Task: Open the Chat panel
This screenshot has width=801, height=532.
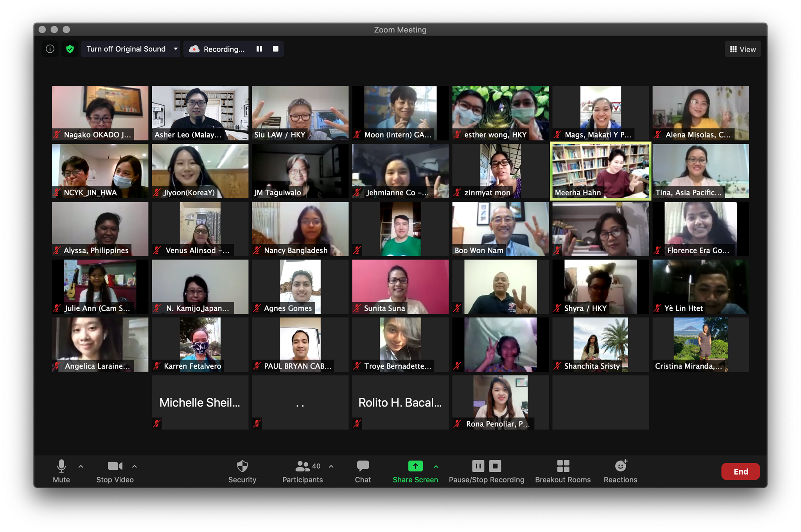Action: pyautogui.click(x=363, y=471)
